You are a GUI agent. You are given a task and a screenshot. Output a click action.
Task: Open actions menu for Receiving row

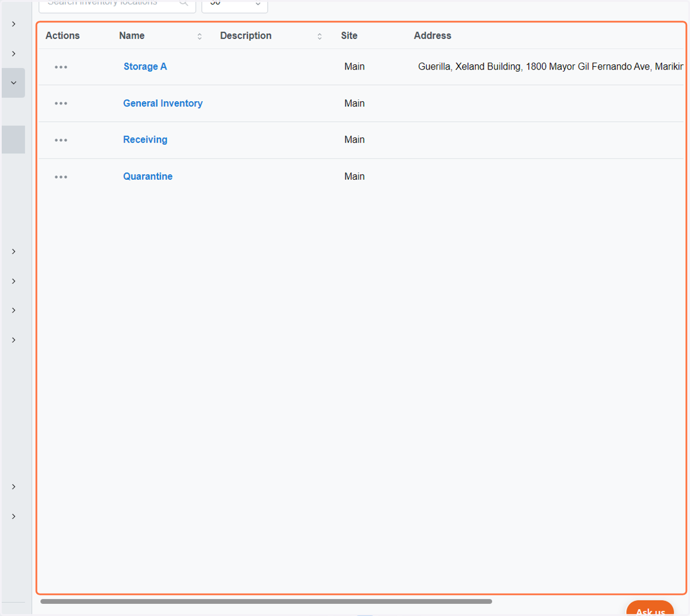[x=61, y=140]
